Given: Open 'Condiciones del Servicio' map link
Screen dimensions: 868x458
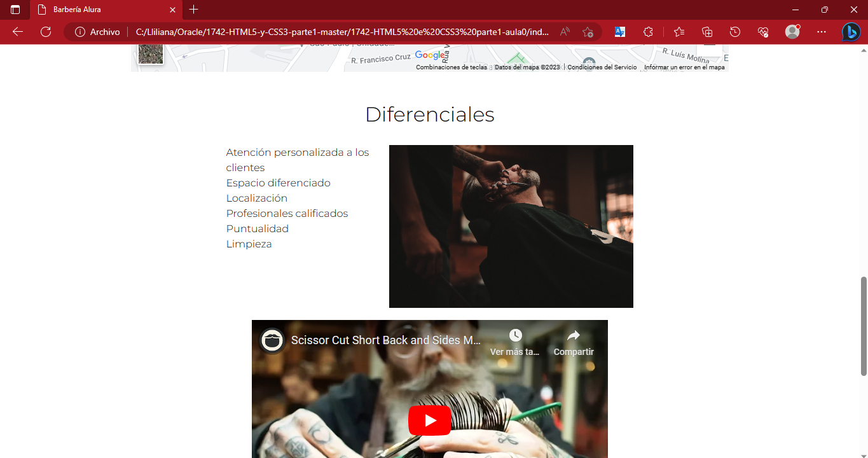Looking at the screenshot, I should click(602, 67).
